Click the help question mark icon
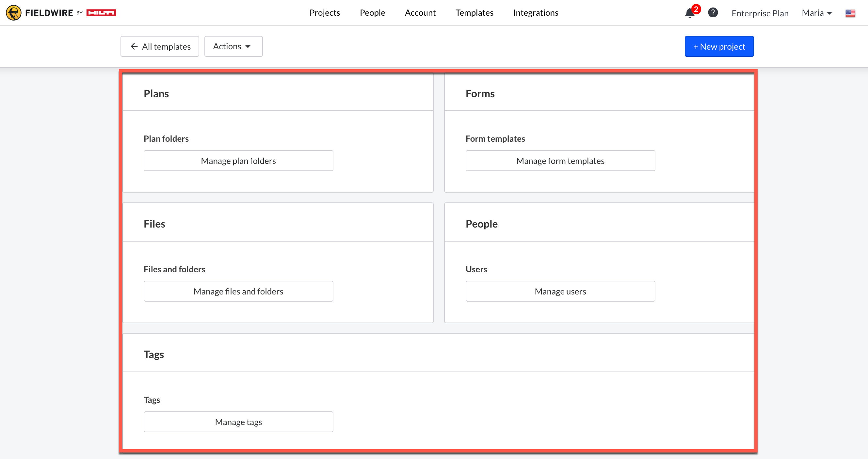 click(x=713, y=13)
